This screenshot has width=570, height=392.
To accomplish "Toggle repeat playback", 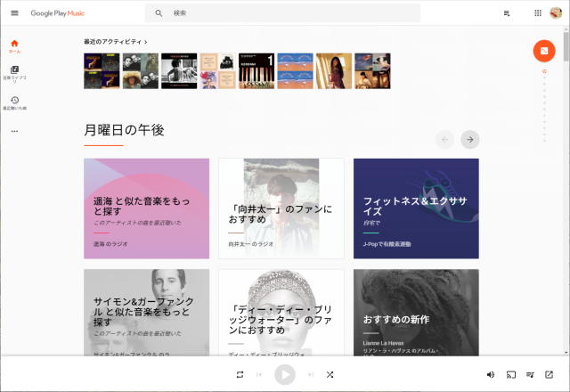I will click(240, 374).
